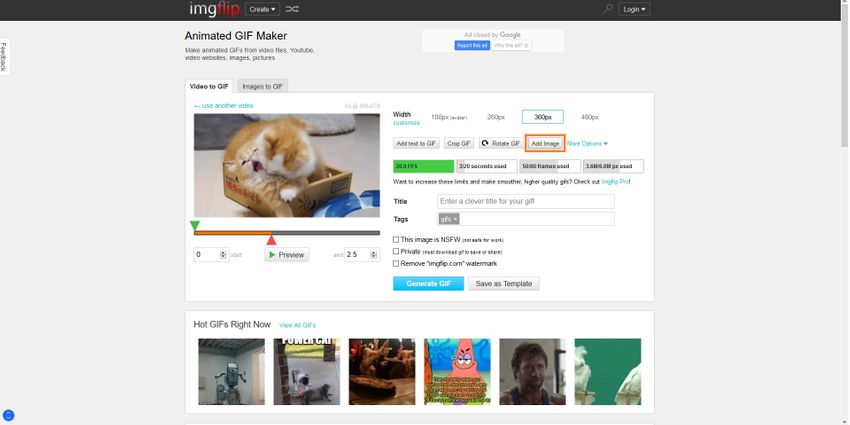Click the orange timeline track

[x=233, y=233]
